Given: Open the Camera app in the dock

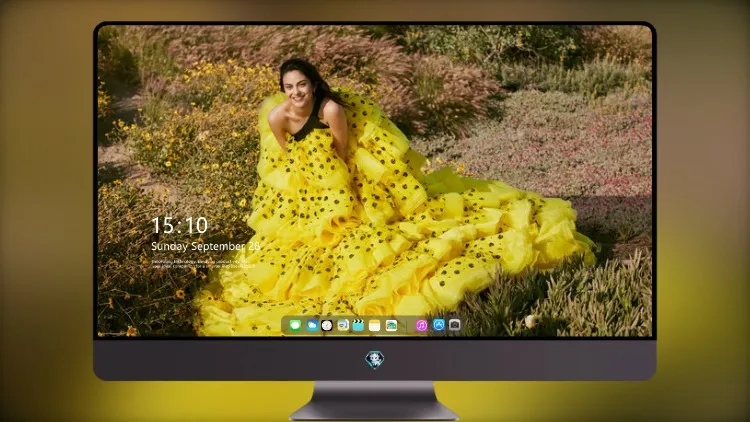Looking at the screenshot, I should (454, 325).
